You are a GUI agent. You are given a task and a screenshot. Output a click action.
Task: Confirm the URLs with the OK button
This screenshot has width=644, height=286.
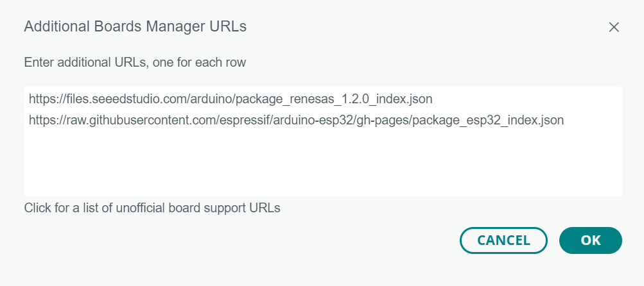[x=591, y=240]
